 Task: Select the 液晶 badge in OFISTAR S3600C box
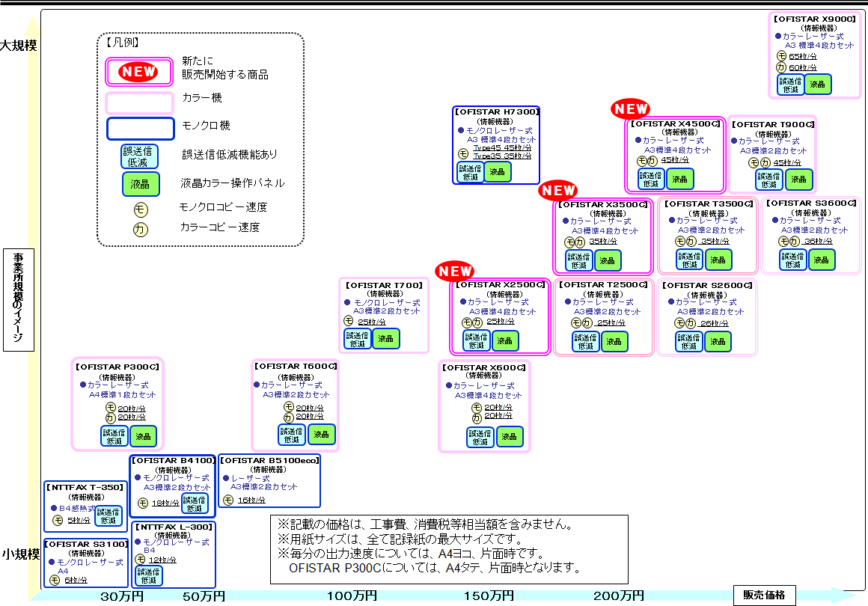tap(822, 260)
